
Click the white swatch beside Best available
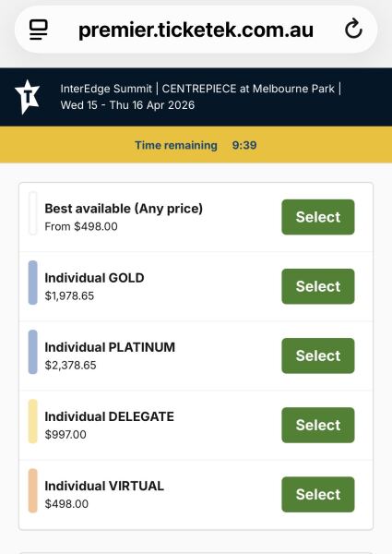click(x=33, y=213)
